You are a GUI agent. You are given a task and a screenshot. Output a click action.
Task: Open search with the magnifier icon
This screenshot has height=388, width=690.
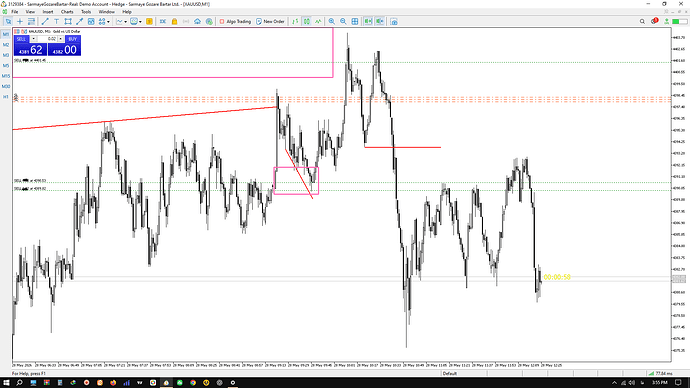pyautogui.click(x=642, y=21)
